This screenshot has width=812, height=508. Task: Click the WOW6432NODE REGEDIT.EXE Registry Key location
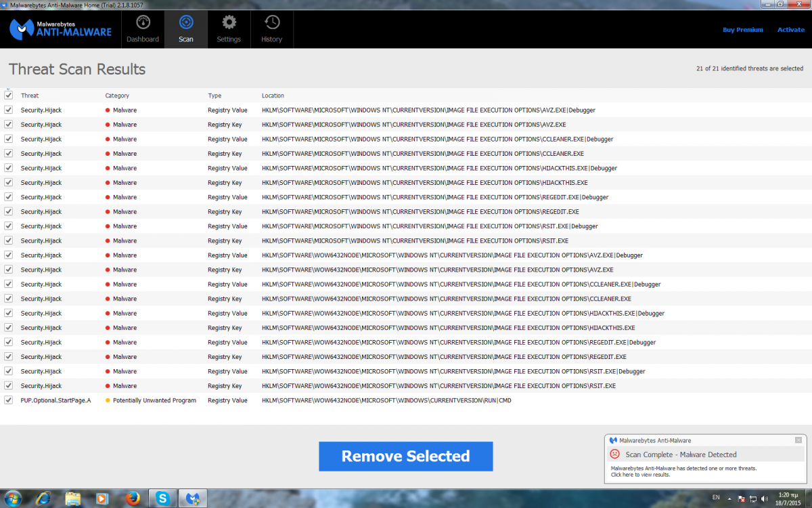pyautogui.click(x=444, y=357)
